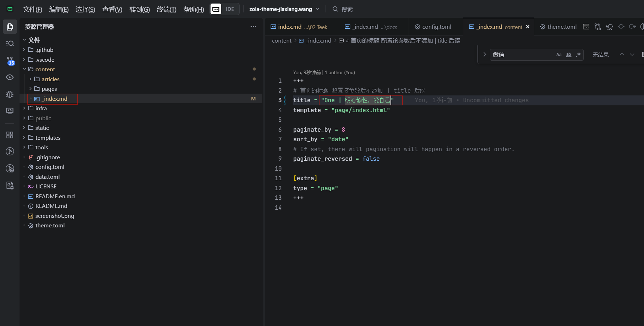Viewport: 644px width, 326px height.
Task: Go to previous match arrow in find widget
Action: [x=622, y=54]
